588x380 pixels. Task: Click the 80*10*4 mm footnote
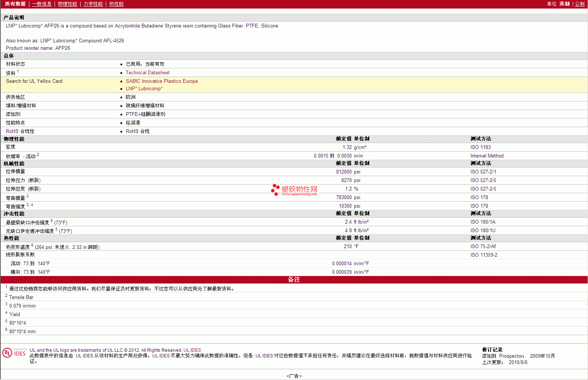click(22, 332)
